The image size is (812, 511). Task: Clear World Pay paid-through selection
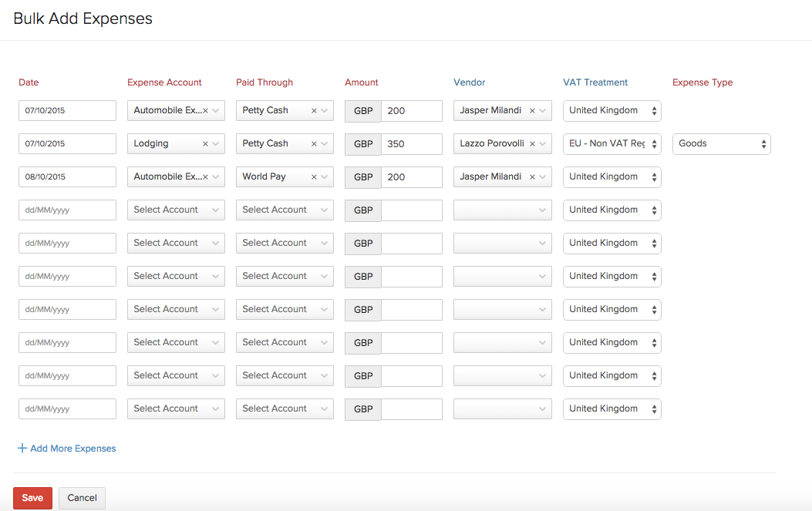pyautogui.click(x=314, y=177)
